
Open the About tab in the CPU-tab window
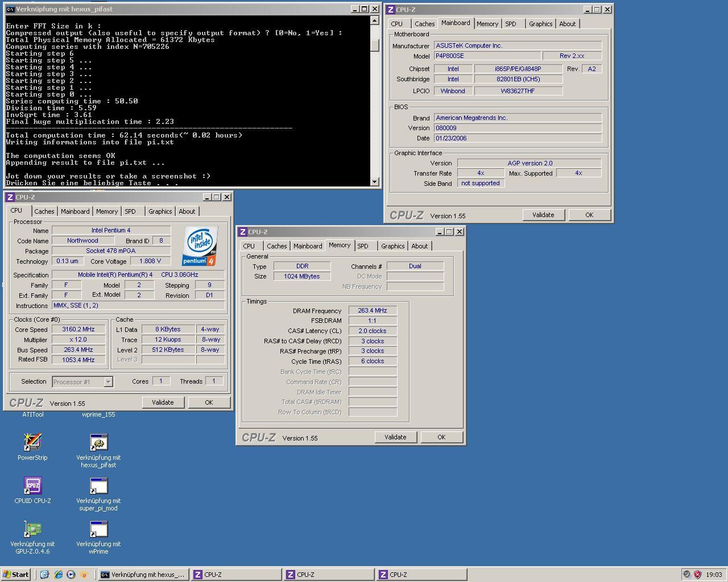point(187,211)
